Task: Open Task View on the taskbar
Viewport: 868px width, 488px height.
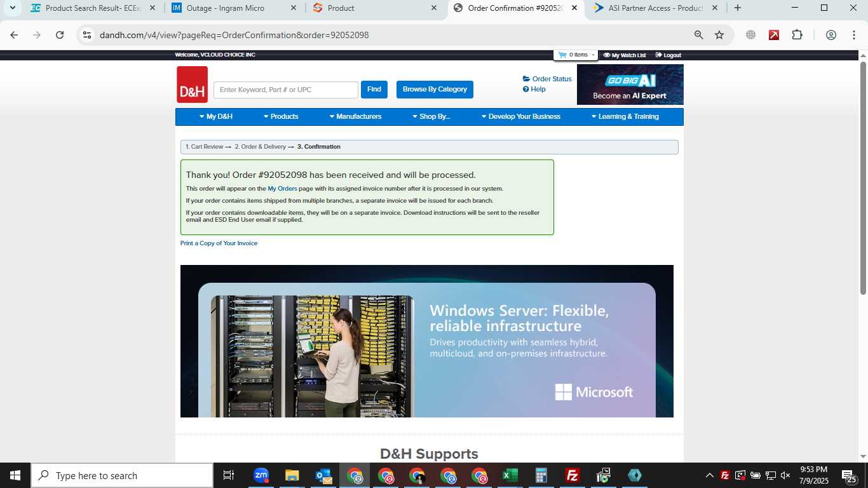Action: (x=229, y=475)
